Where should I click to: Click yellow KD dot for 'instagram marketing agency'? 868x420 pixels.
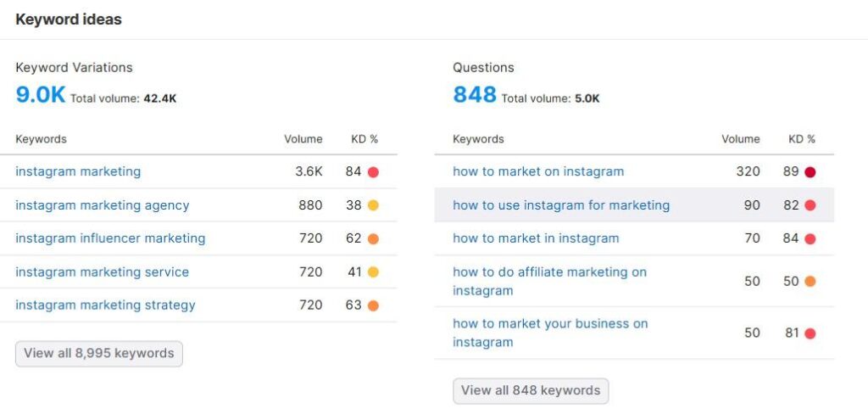[373, 205]
